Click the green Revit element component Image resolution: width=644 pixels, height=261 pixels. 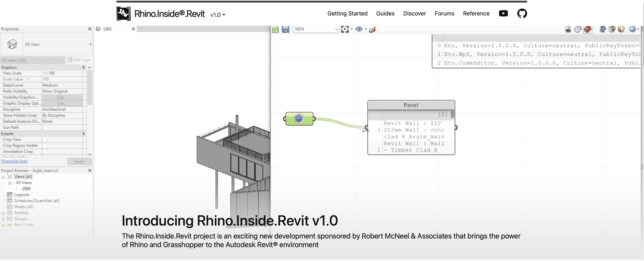(299, 119)
